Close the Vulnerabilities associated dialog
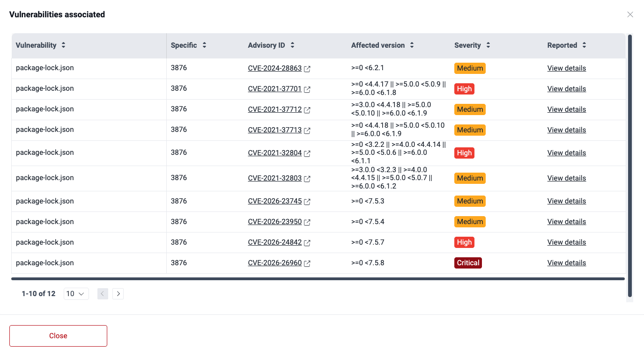The width and height of the screenshot is (644, 356). click(58, 335)
